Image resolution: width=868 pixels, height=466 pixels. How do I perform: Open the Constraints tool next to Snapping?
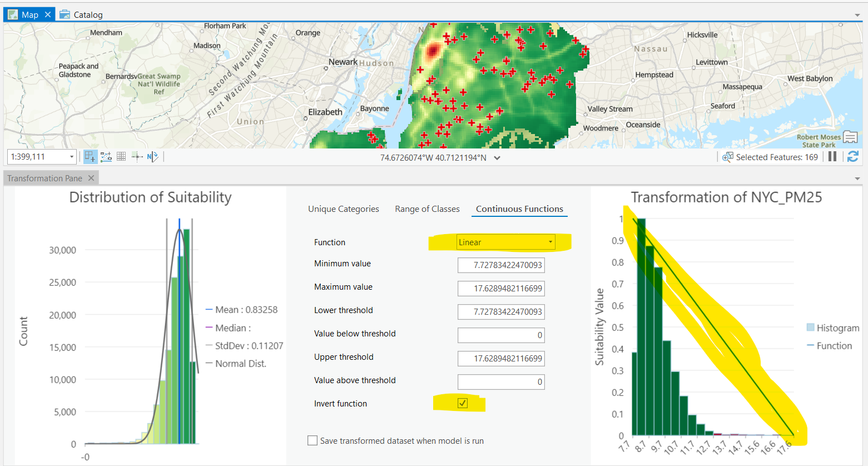click(x=106, y=157)
